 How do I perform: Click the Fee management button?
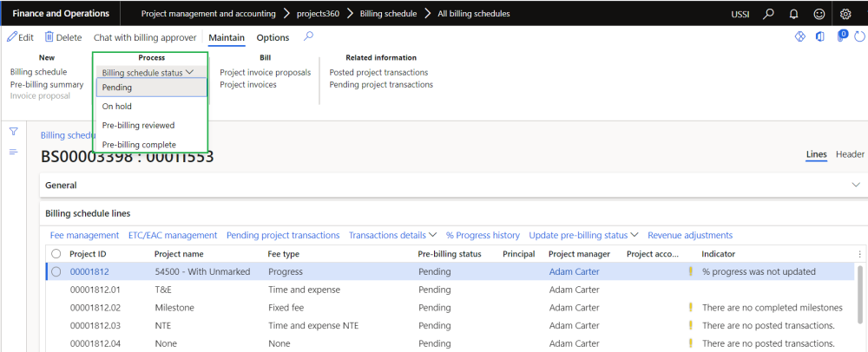tap(84, 235)
